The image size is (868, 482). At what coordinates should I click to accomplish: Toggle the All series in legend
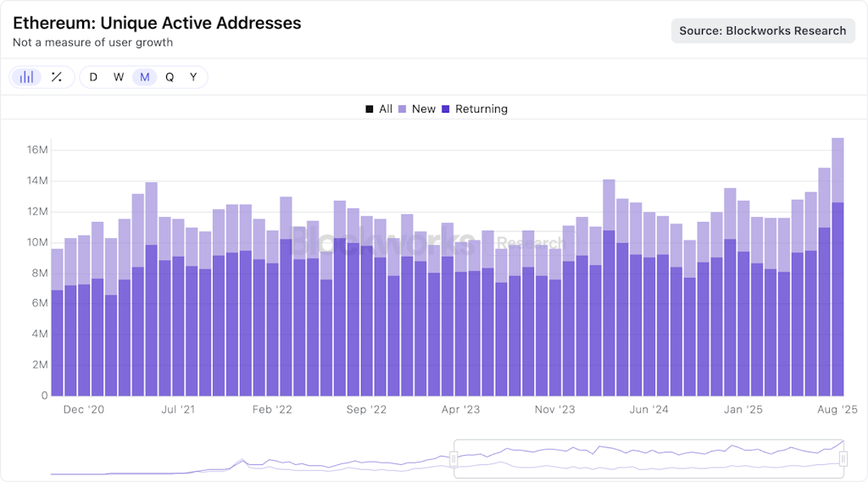pyautogui.click(x=386, y=109)
